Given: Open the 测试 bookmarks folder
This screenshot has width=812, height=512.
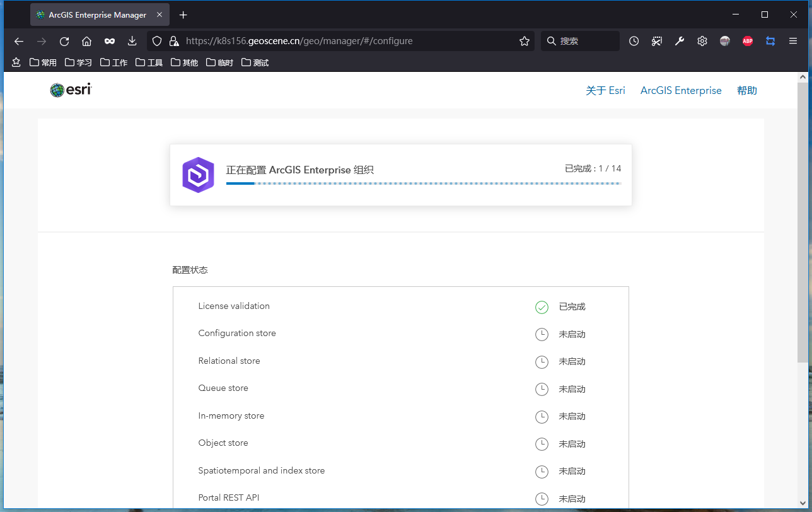Looking at the screenshot, I should [x=255, y=62].
